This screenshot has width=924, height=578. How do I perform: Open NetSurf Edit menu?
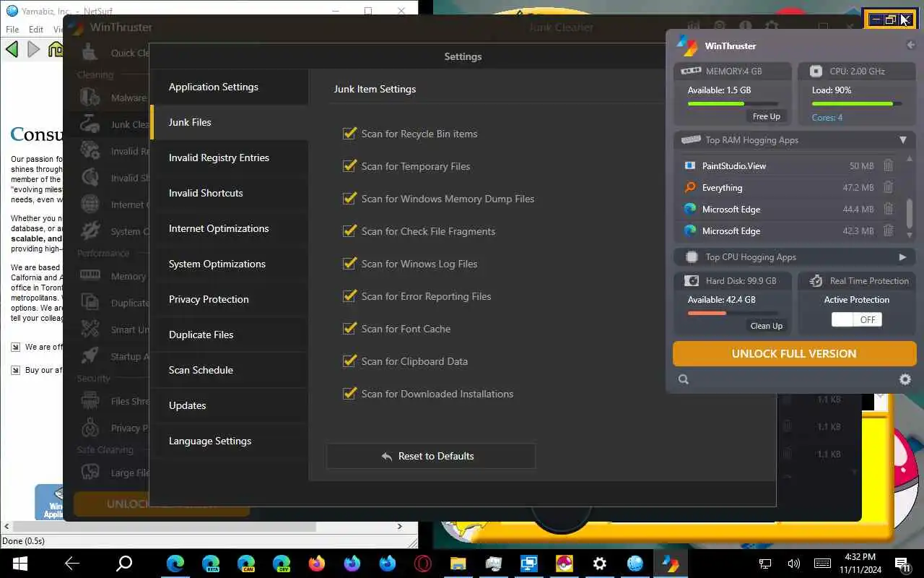pos(36,30)
